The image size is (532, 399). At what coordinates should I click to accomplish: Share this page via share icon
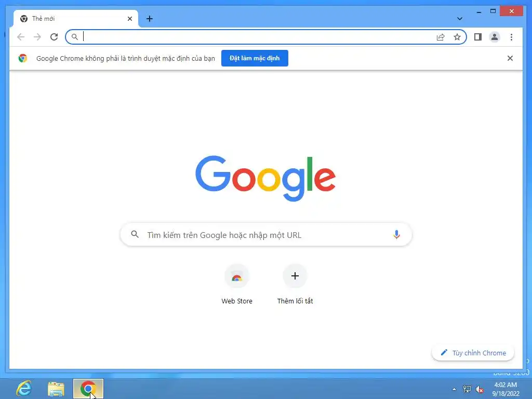pyautogui.click(x=441, y=37)
